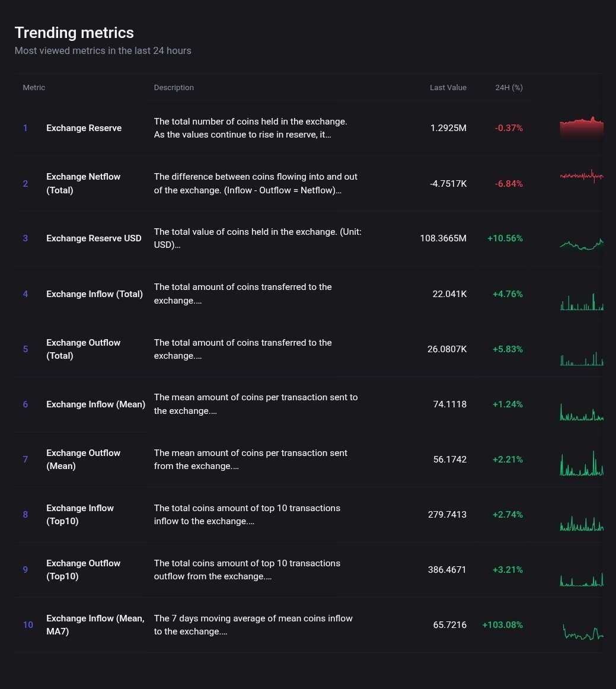Click the Exchange Outflow (Total) sparkline
This screenshot has width=616, height=689.
pyautogui.click(x=581, y=359)
